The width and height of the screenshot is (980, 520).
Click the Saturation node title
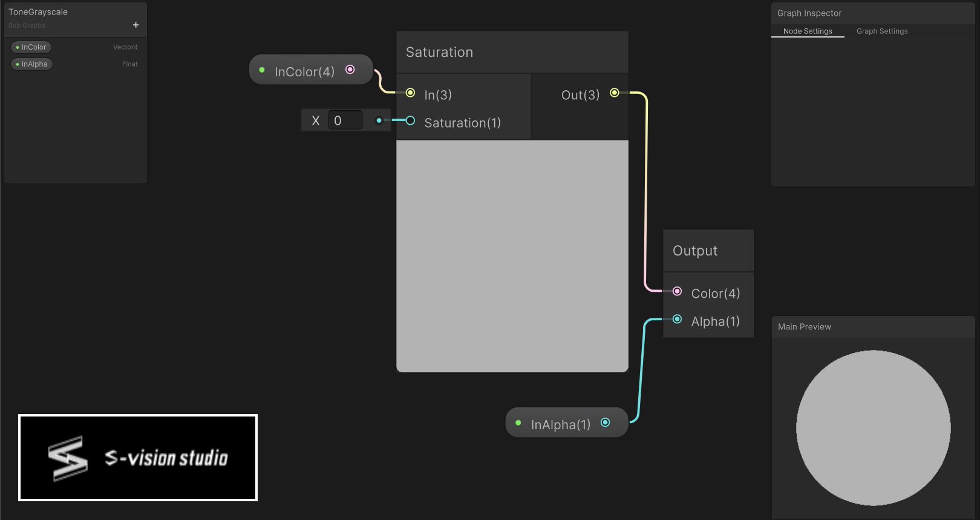439,52
